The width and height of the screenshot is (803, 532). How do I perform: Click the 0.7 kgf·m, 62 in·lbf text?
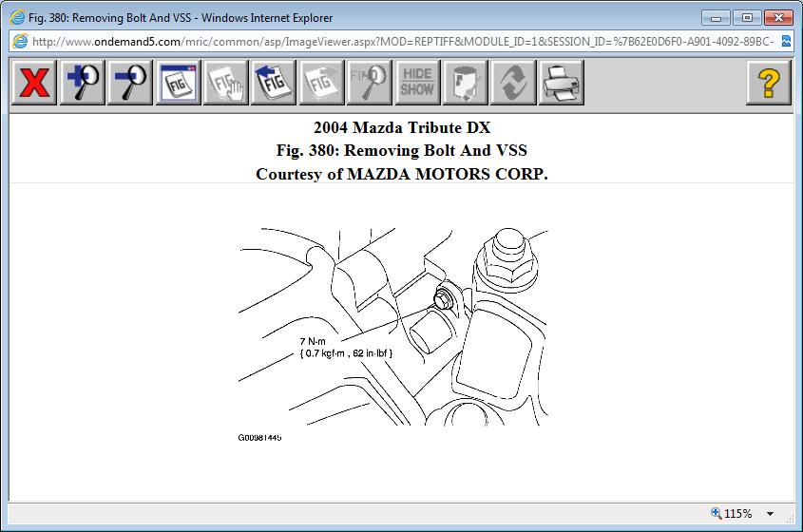346,353
